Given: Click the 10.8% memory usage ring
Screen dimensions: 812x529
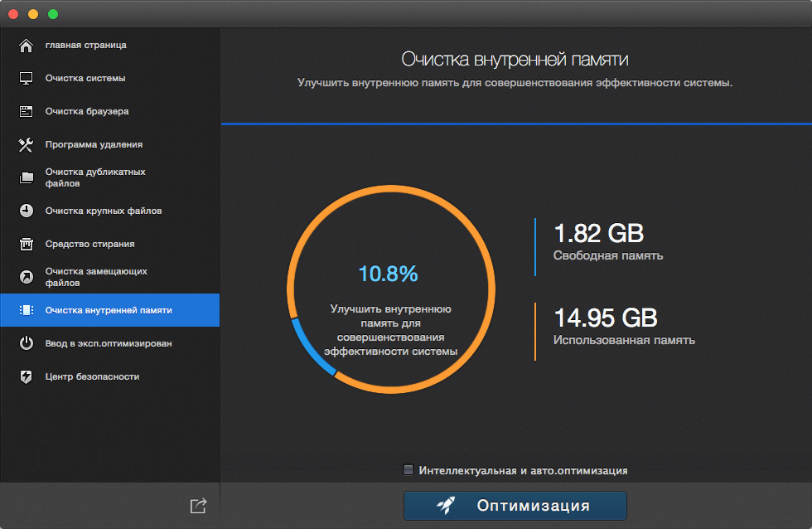Looking at the screenshot, I should click(391, 289).
